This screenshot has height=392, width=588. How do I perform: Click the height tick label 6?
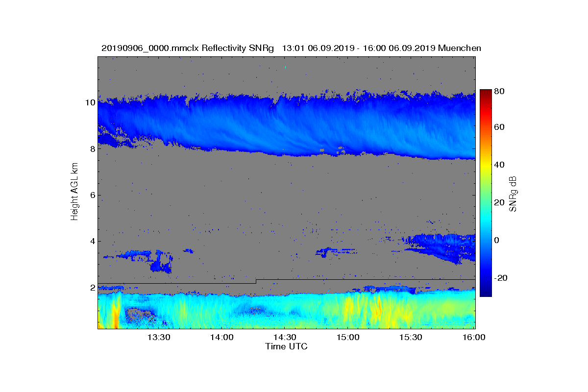pos(92,195)
